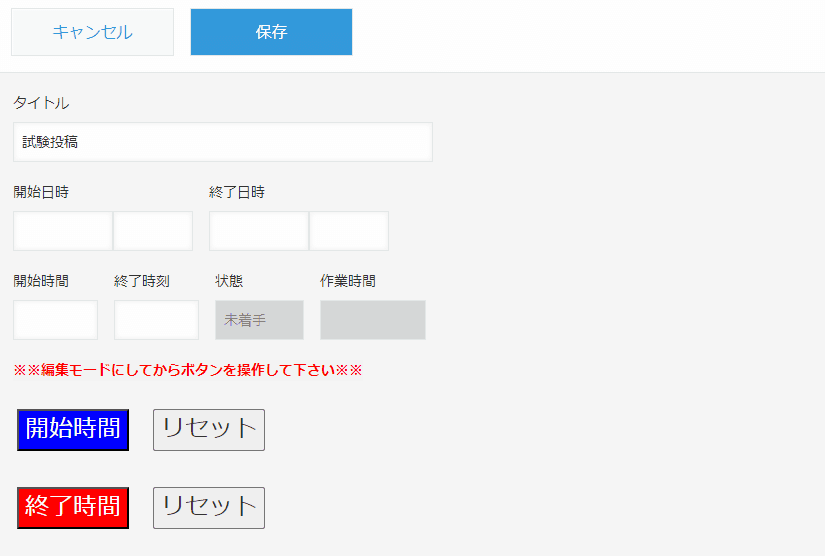Screen dimensions: 825x556
Task: Click the 作業時間 label
Action: (348, 281)
